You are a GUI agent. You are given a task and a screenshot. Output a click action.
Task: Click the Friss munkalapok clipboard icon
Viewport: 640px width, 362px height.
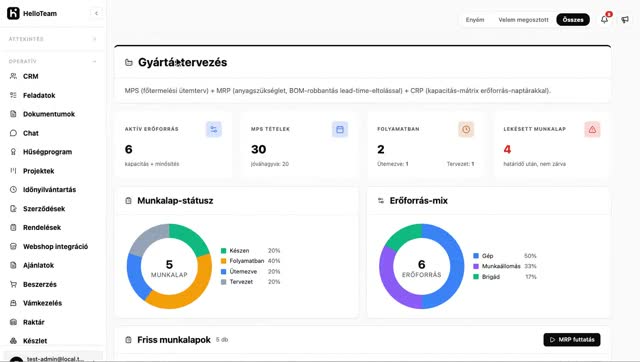pyautogui.click(x=128, y=340)
